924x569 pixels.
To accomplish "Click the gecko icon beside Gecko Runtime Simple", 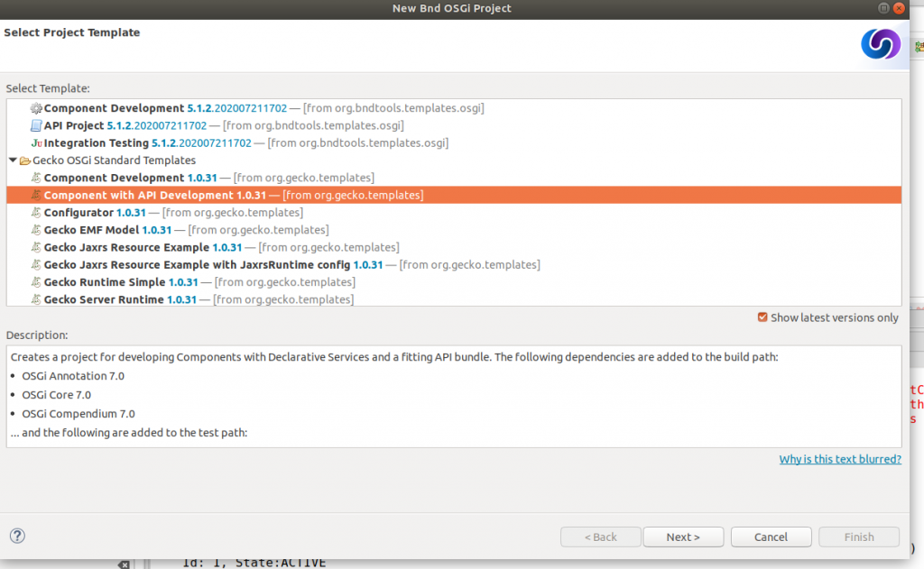I will tap(36, 282).
